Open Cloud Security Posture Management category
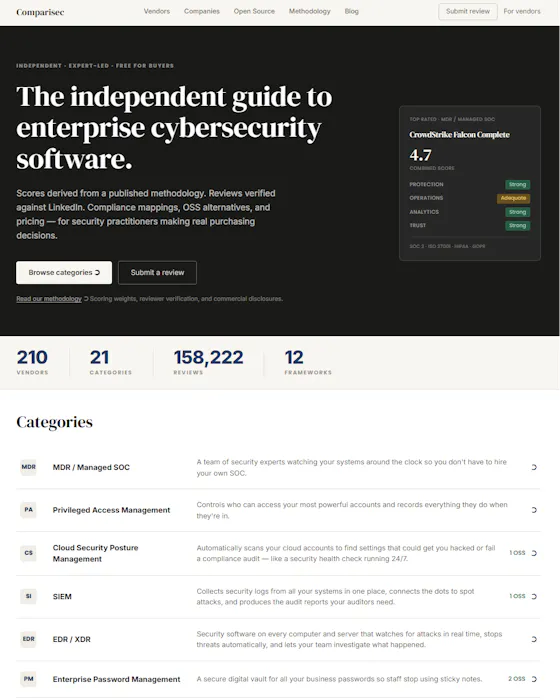 tap(95, 553)
